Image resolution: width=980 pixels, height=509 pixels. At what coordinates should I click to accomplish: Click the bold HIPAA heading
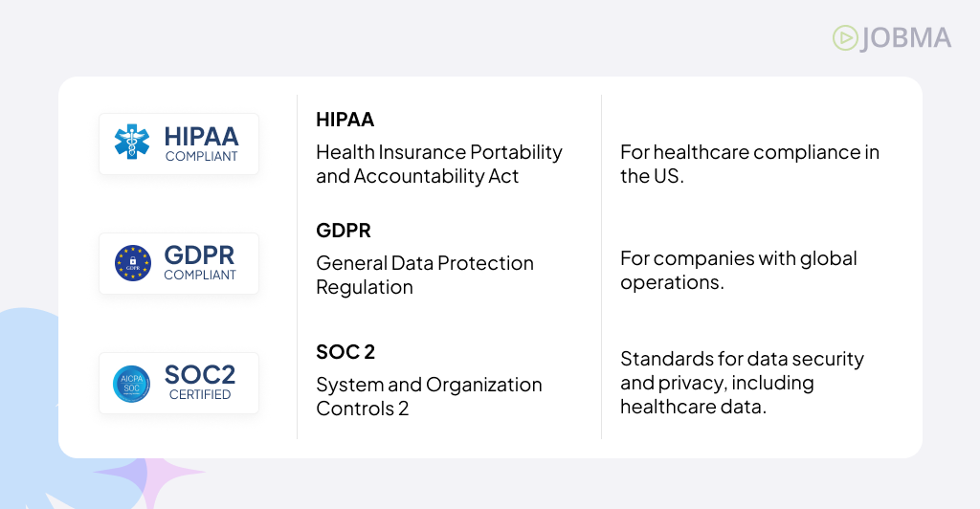(345, 120)
